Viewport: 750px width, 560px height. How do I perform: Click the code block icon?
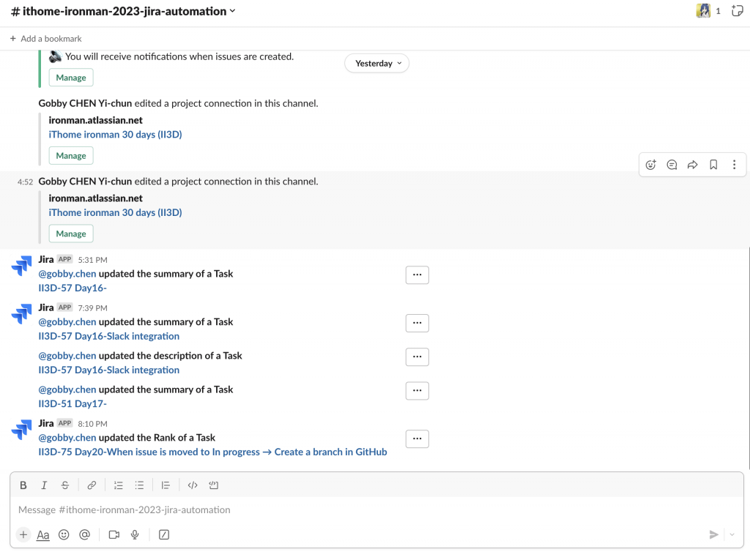tap(214, 485)
